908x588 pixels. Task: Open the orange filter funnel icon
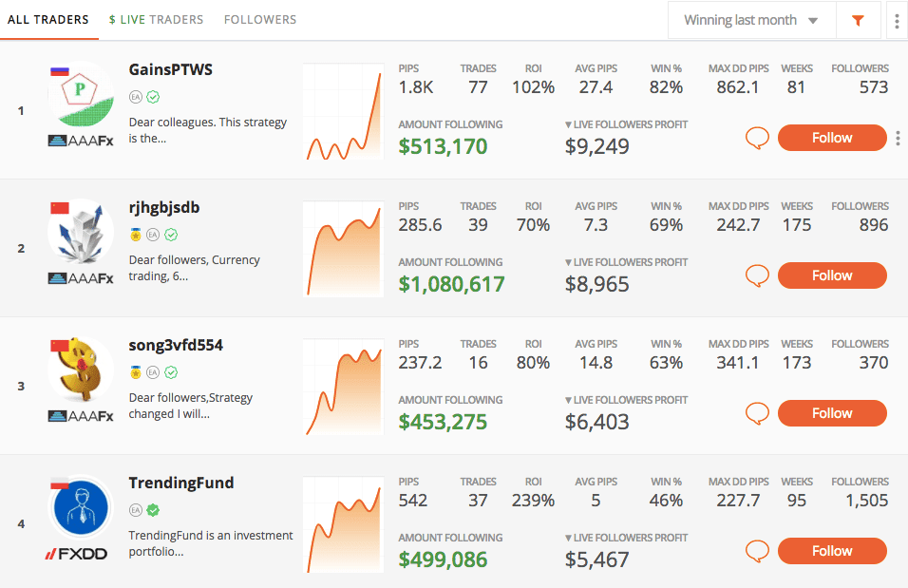pyautogui.click(x=859, y=20)
